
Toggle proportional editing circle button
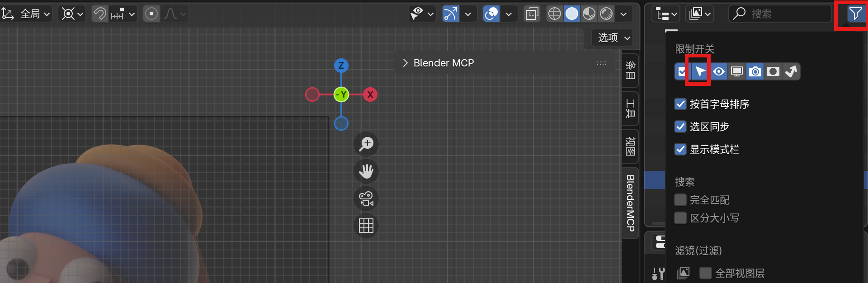click(x=151, y=14)
